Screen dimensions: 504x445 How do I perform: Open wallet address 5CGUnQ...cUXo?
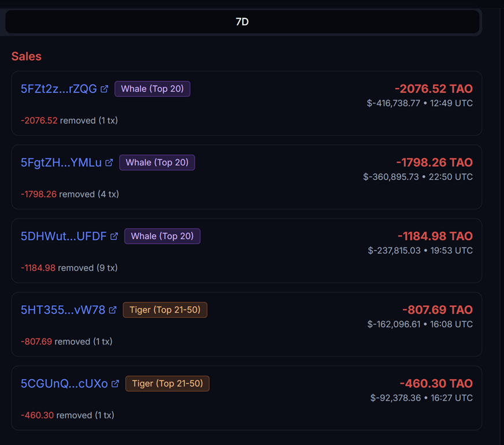64,384
